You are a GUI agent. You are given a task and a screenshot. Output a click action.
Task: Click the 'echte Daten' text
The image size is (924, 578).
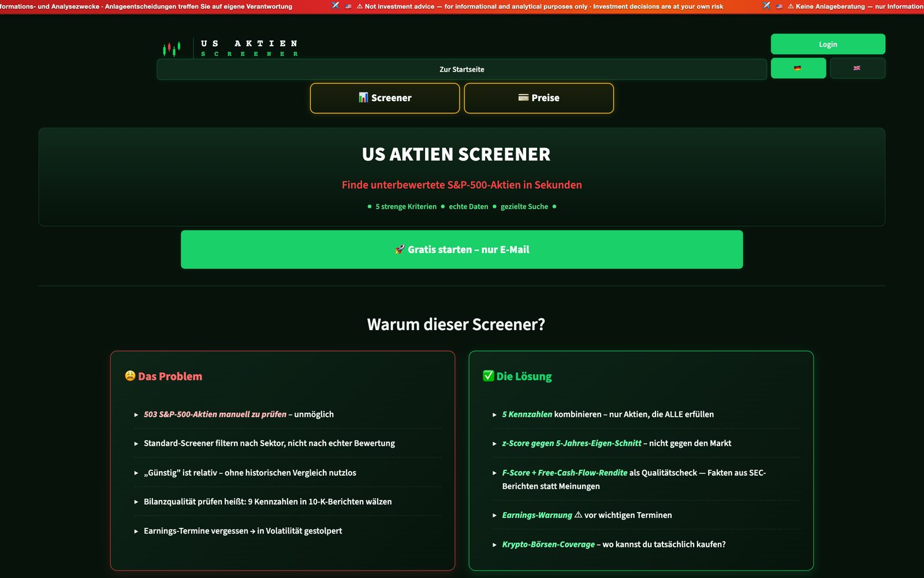pos(468,206)
